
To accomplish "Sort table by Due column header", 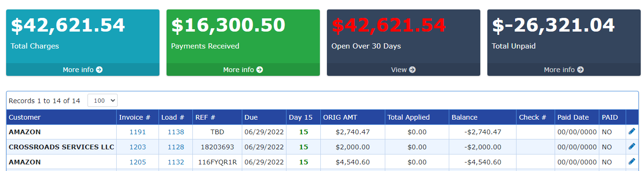I will [x=251, y=117].
